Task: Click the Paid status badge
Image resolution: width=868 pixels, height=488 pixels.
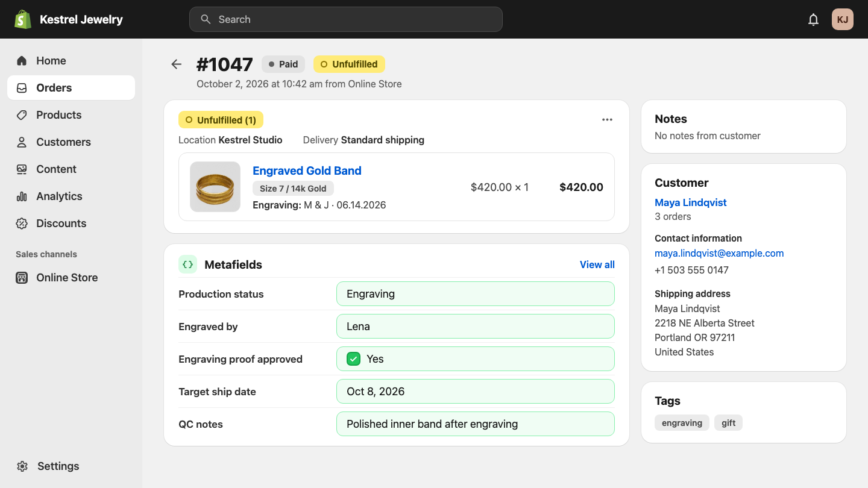Action: (283, 64)
